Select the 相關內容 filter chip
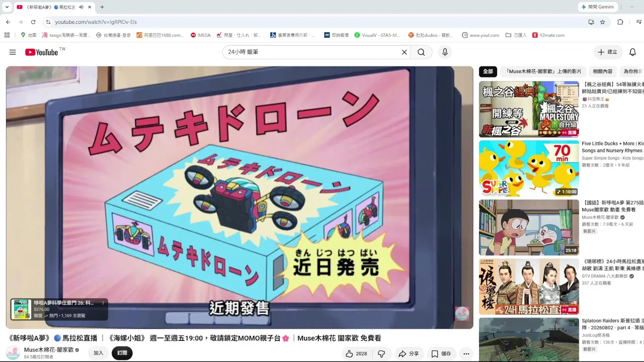The height and width of the screenshot is (362, 644). point(603,71)
